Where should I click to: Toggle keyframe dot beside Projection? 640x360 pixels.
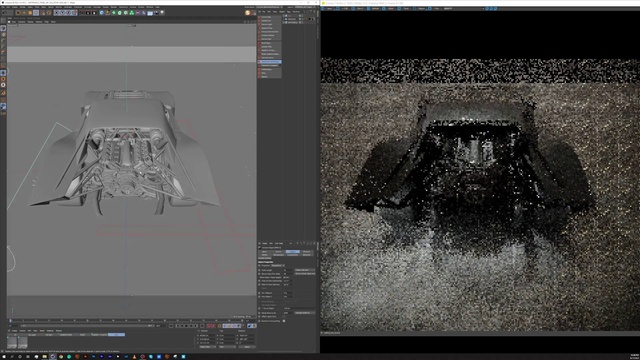point(259,266)
